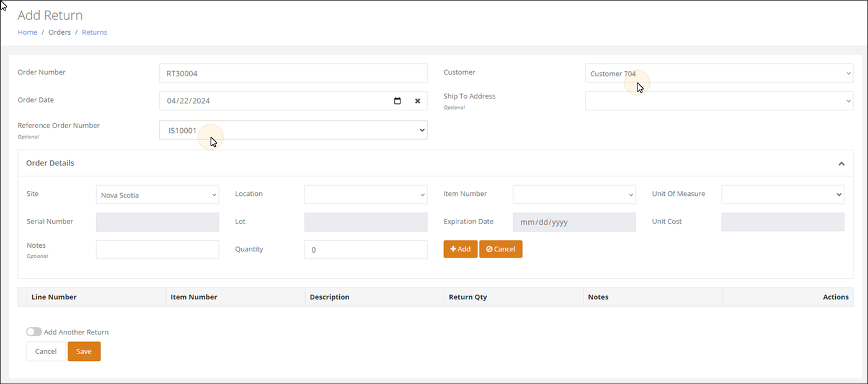Viewport: 868px width, 384px height.
Task: Click the Expiration Date field mm/dd/yyyy
Action: pyautogui.click(x=574, y=222)
